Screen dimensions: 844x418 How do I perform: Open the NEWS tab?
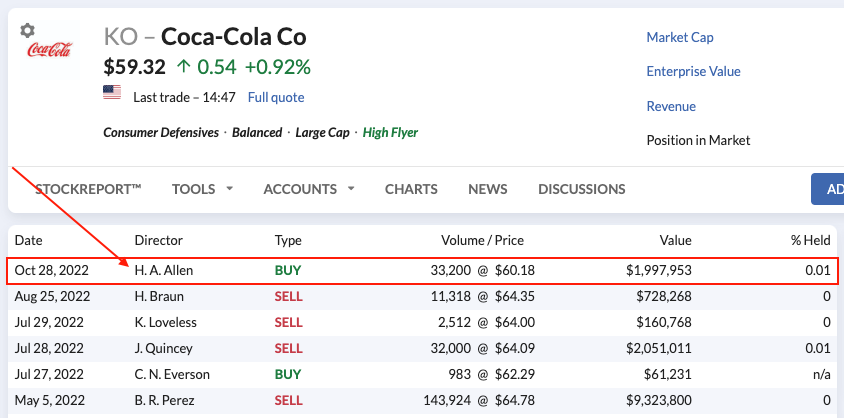[488, 189]
